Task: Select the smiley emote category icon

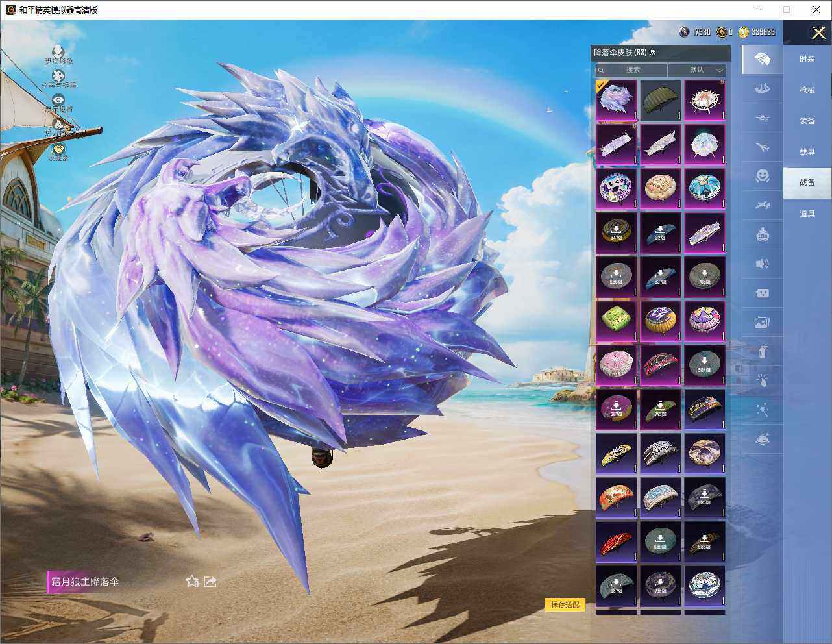Action: (763, 176)
